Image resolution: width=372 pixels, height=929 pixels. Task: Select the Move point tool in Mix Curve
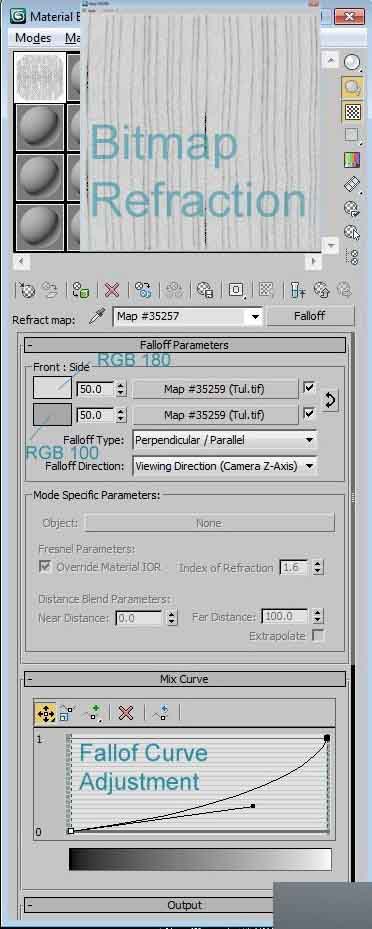pos(46,713)
